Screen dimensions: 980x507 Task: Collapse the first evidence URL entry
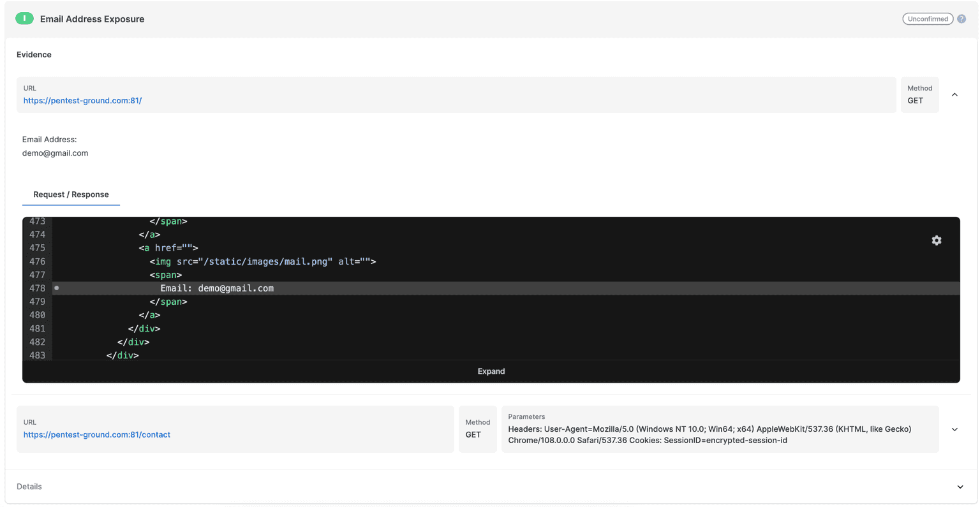[954, 95]
